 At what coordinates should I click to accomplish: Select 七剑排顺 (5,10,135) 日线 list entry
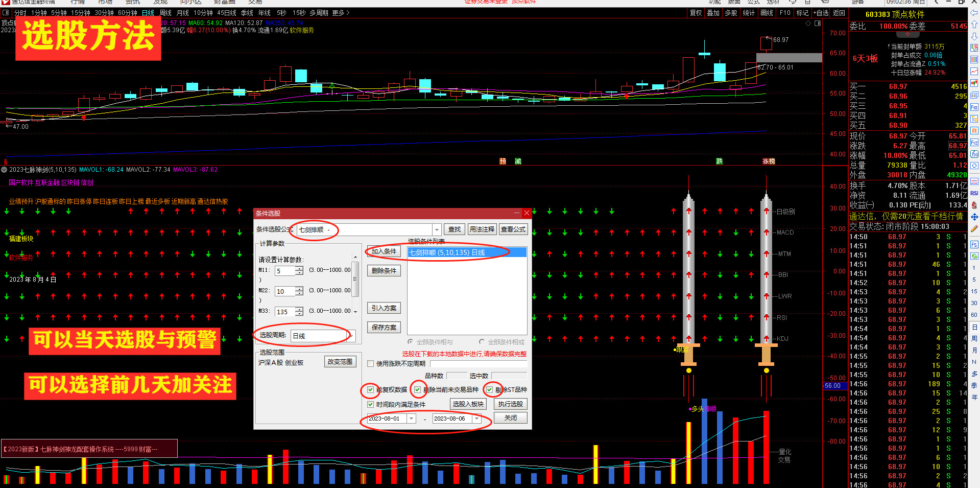pos(467,252)
